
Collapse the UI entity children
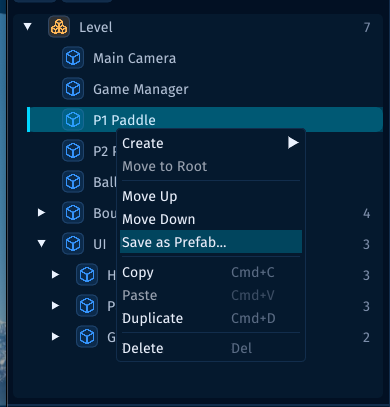click(x=42, y=243)
